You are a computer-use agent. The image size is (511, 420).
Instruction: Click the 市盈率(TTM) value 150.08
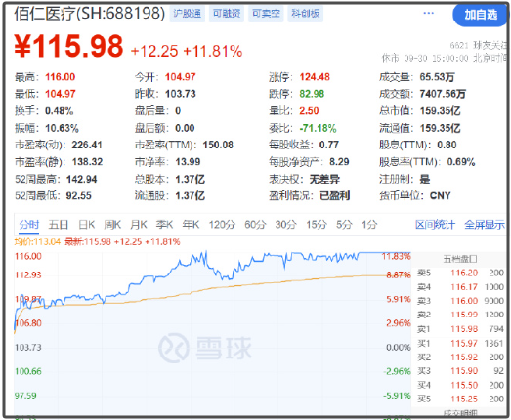(x=218, y=145)
